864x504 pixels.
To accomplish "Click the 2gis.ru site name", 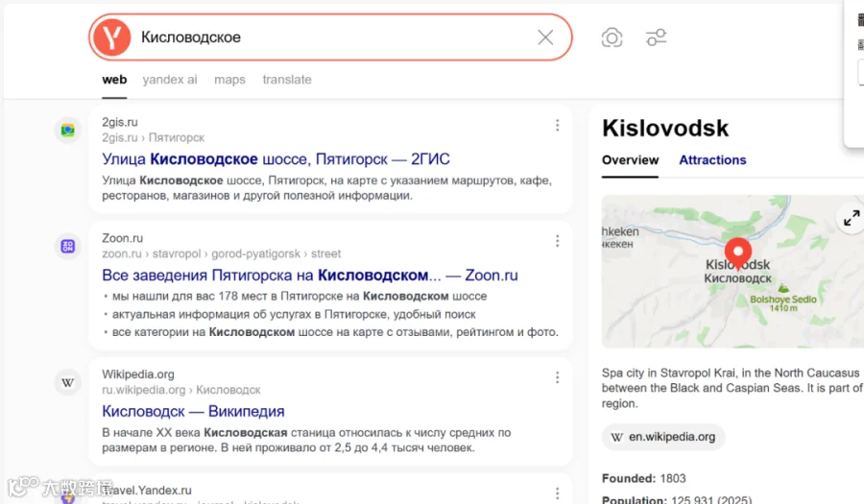I will pos(120,122).
